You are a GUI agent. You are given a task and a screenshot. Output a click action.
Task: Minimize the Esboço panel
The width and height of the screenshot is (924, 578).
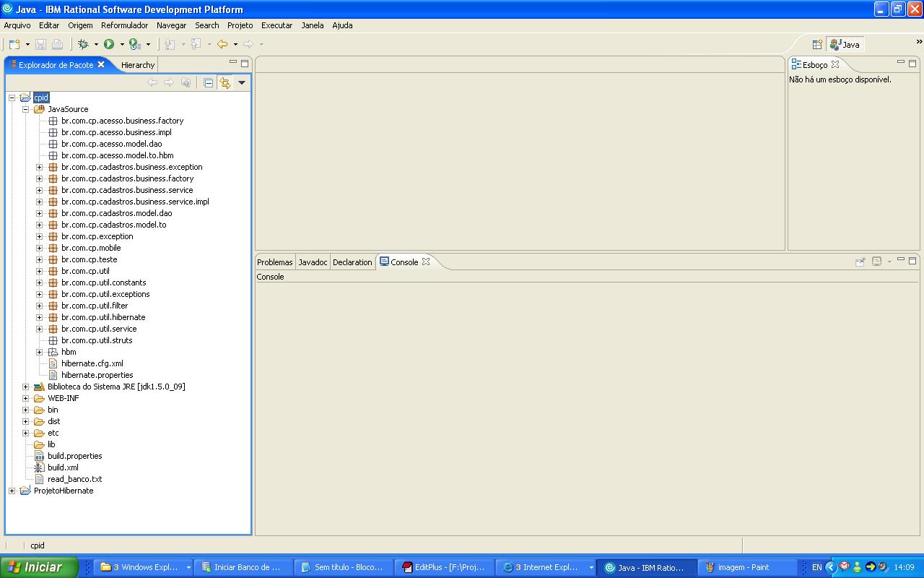tap(901, 63)
